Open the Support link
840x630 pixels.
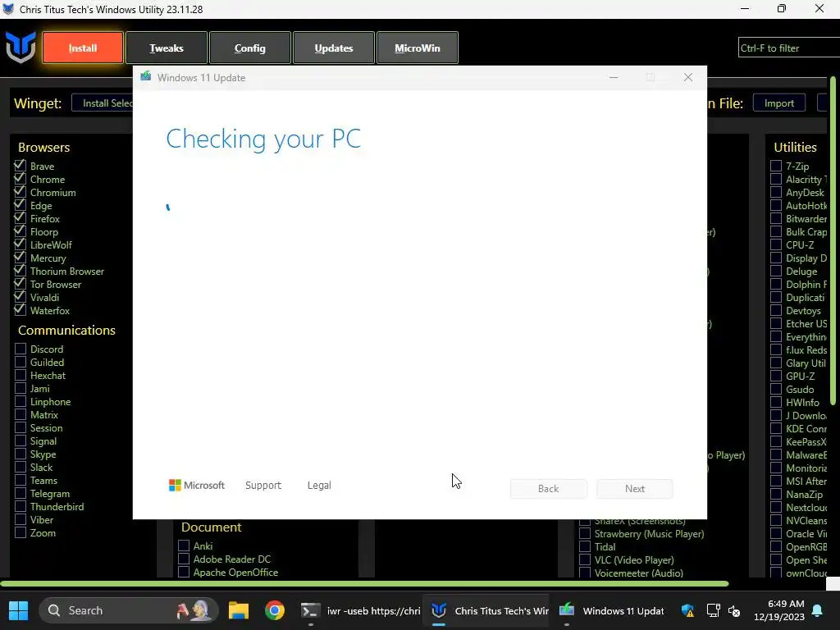tap(263, 485)
